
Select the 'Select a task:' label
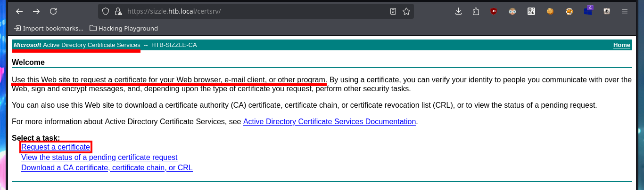click(36, 138)
